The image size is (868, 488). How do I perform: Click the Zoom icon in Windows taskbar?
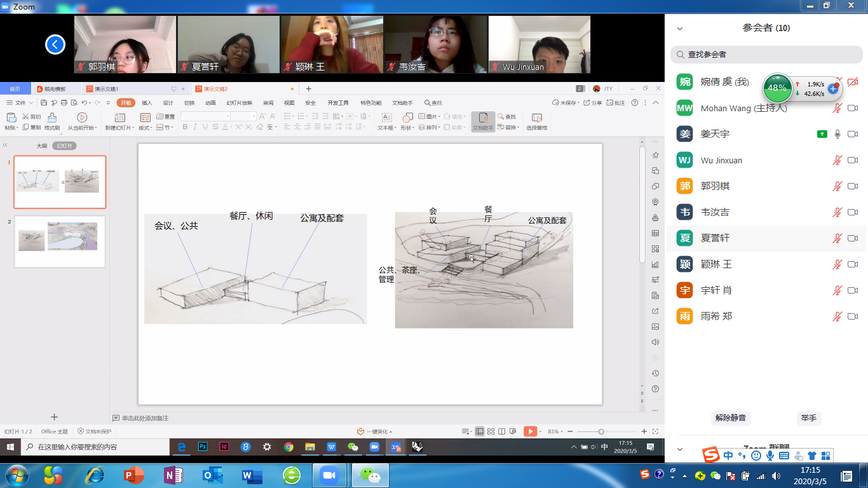(329, 475)
